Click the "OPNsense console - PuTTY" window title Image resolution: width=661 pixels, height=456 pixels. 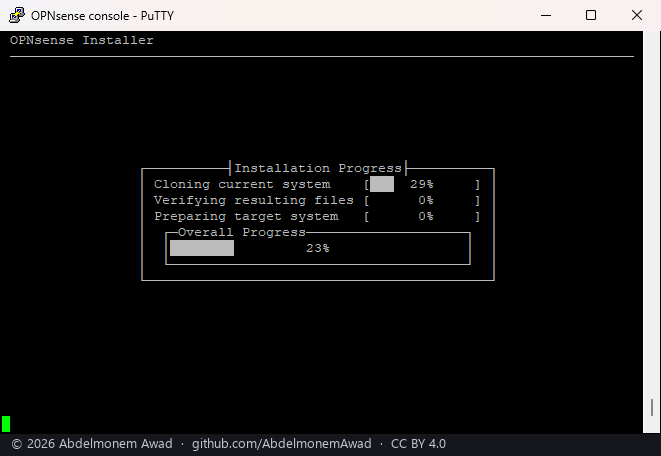point(102,16)
